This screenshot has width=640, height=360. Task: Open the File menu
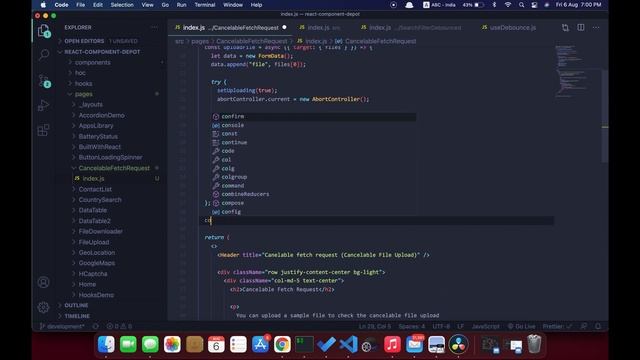click(81, 5)
